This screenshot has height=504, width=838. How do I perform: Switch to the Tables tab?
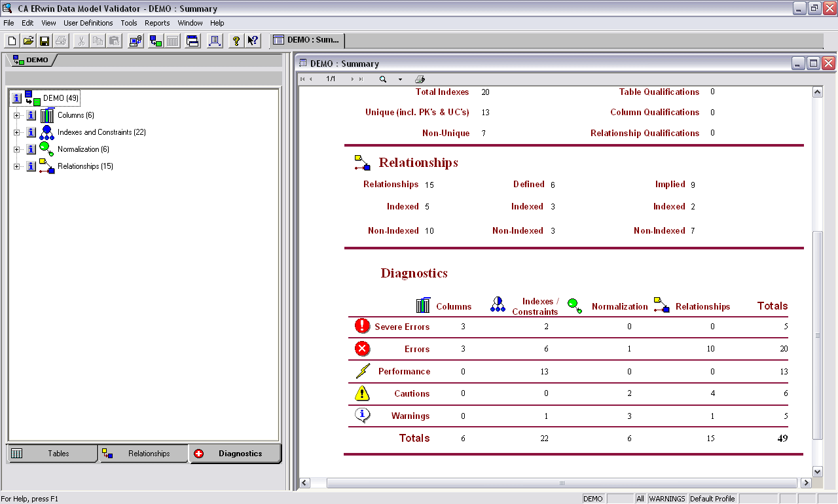52,454
